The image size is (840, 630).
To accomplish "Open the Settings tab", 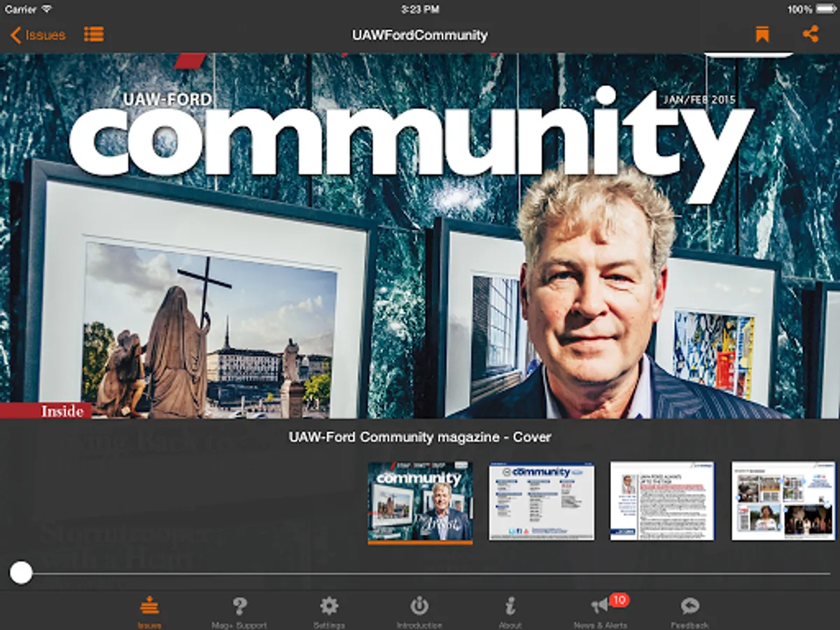I will click(x=329, y=613).
